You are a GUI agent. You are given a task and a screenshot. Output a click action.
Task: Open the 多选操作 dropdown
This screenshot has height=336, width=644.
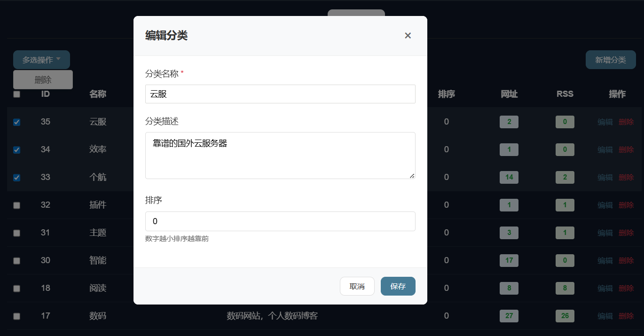click(41, 60)
